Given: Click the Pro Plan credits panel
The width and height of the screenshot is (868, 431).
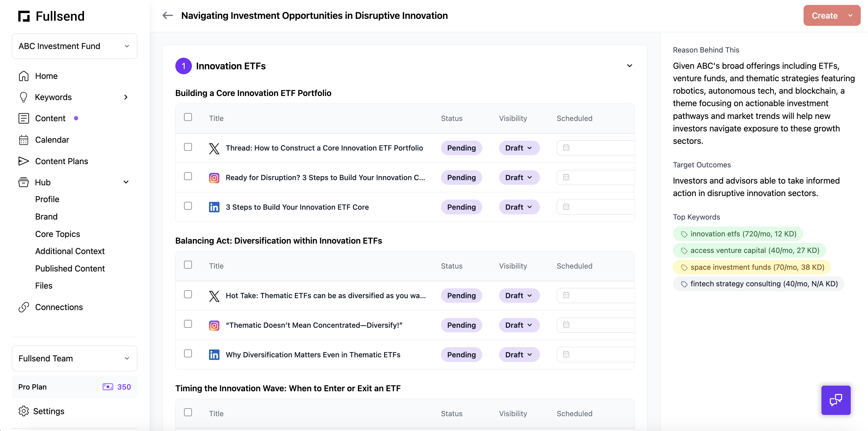Looking at the screenshot, I should click(75, 387).
